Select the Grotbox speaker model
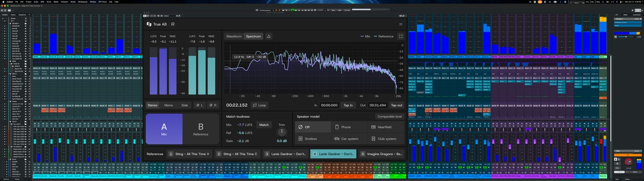This screenshot has height=181, width=644. coord(313,139)
